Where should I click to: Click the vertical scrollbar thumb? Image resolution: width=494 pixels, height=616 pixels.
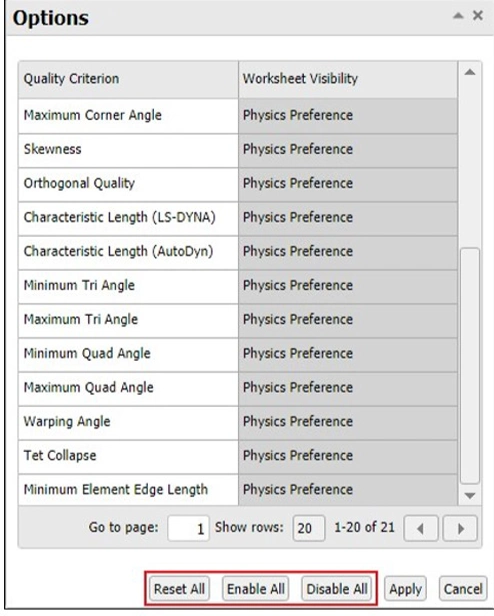point(470,365)
